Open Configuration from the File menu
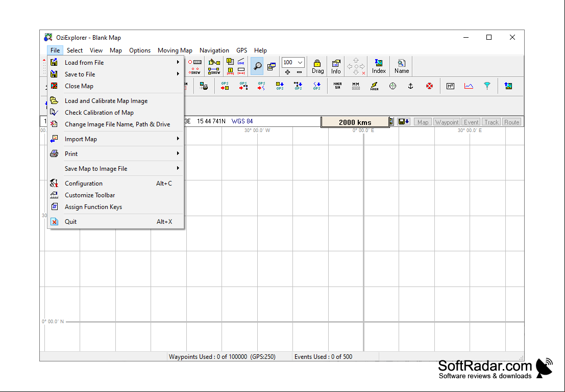This screenshot has width=565, height=392. pos(116,183)
